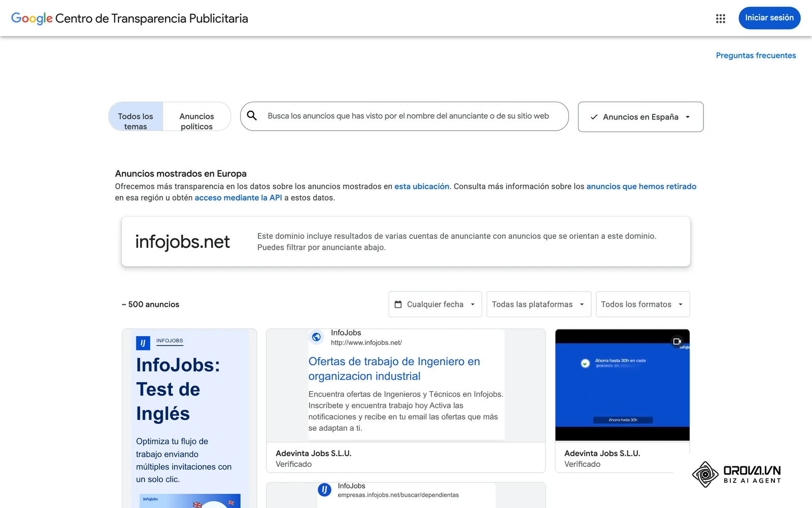This screenshot has width=812, height=508.
Task: Click the Anuncios mostrados en Europa heading
Action: [181, 174]
